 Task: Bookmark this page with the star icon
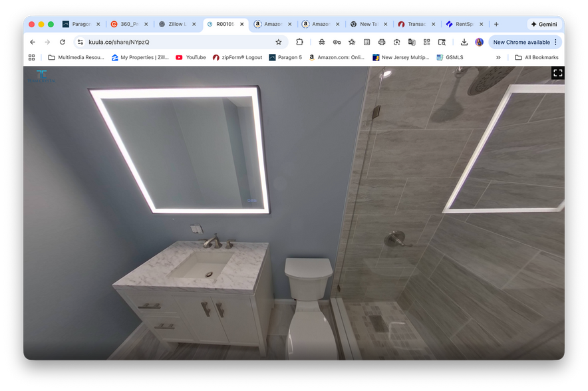(x=278, y=42)
